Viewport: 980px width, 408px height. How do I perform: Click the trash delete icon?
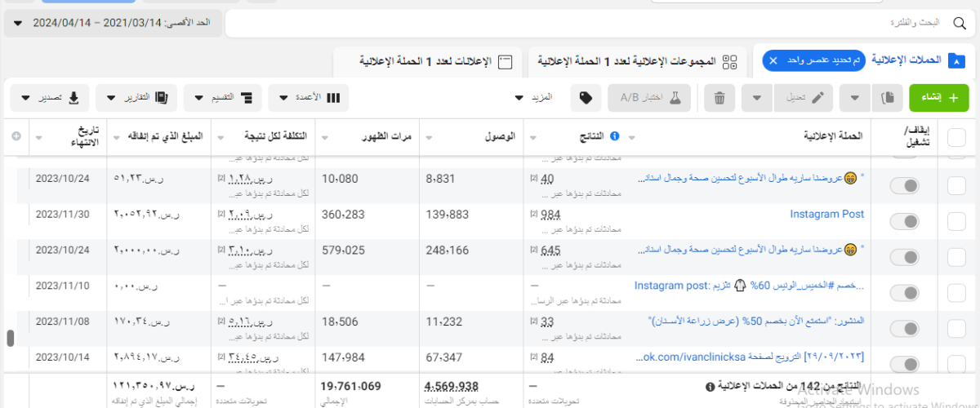click(x=719, y=98)
